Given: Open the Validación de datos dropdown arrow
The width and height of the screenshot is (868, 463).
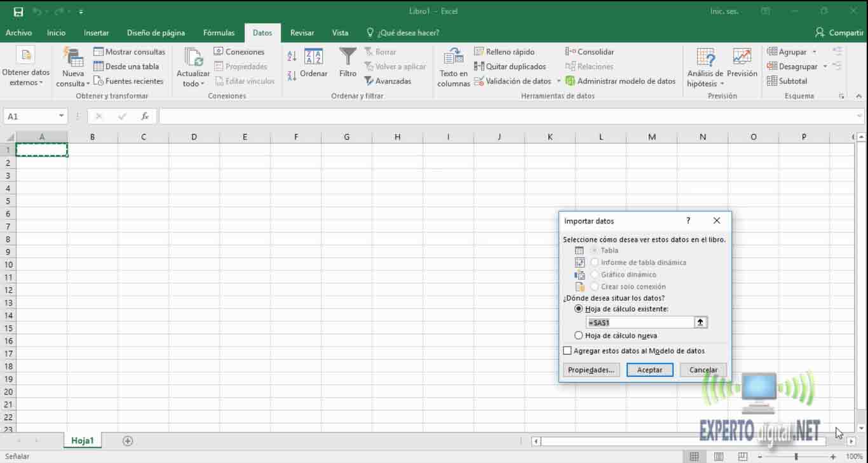Looking at the screenshot, I should (559, 81).
